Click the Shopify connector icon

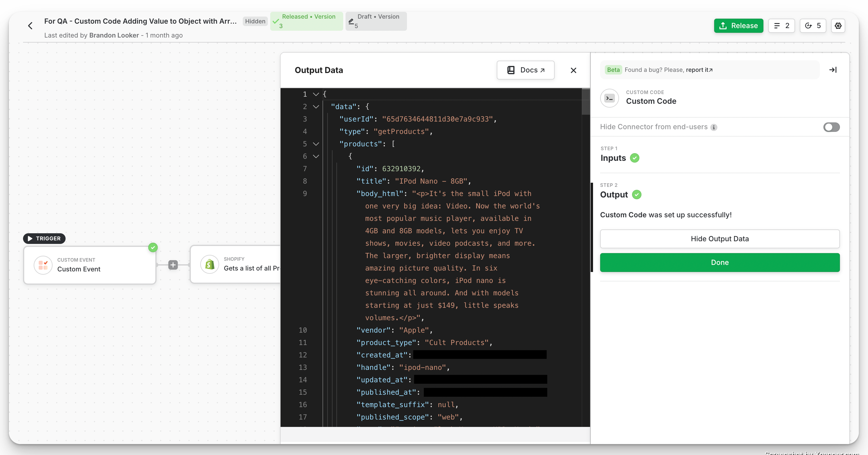point(210,264)
